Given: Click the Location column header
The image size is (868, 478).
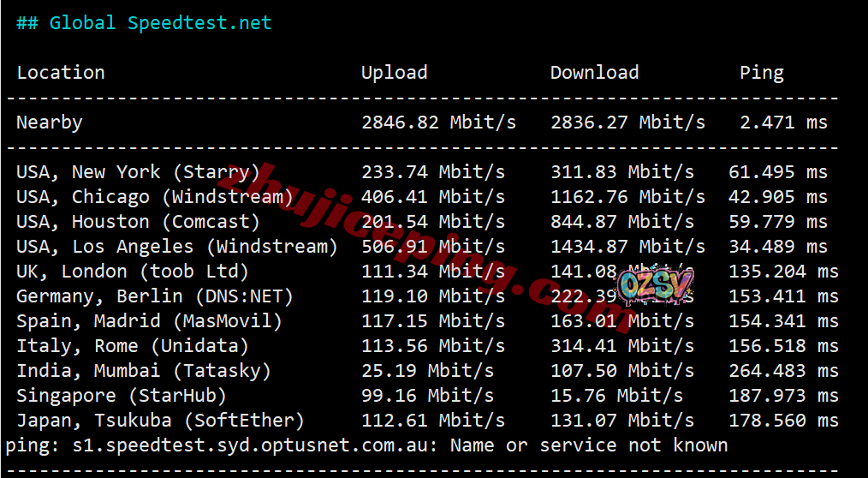Looking at the screenshot, I should click(61, 73).
